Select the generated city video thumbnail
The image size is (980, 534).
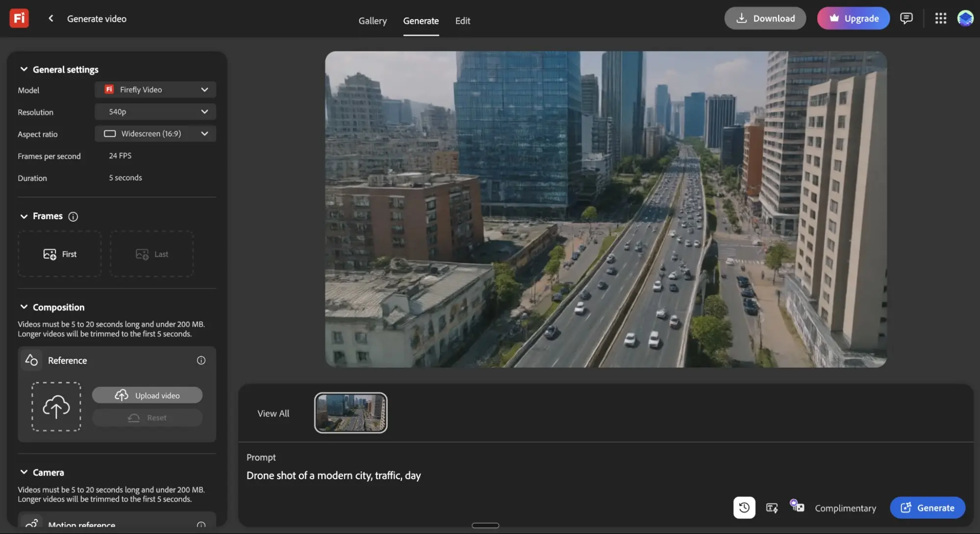click(x=351, y=412)
